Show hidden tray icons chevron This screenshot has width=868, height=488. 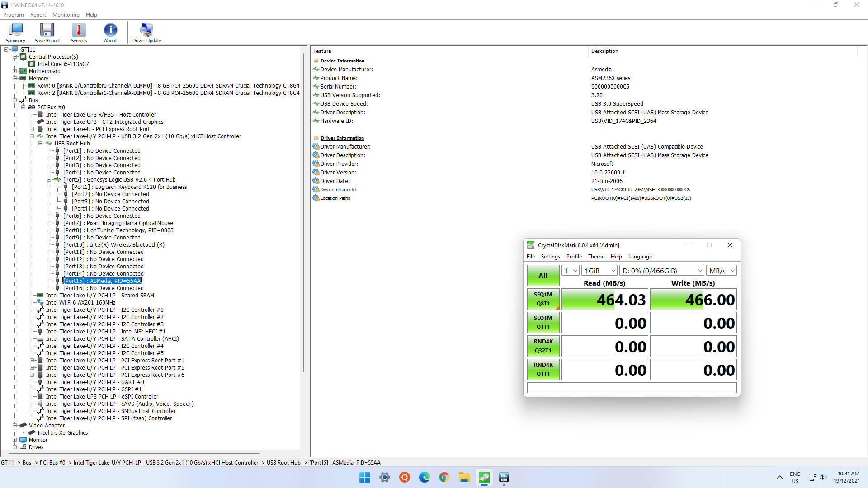(x=779, y=477)
